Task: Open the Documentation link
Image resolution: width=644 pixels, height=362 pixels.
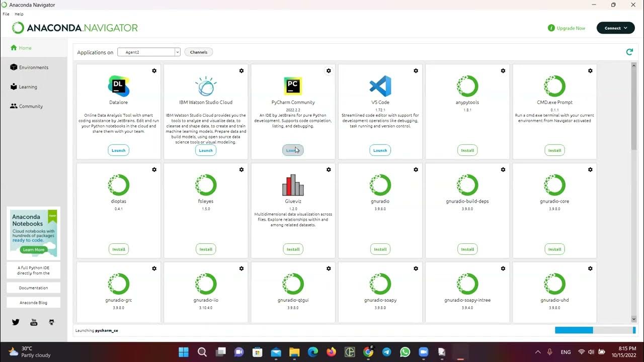Action: click(x=34, y=288)
